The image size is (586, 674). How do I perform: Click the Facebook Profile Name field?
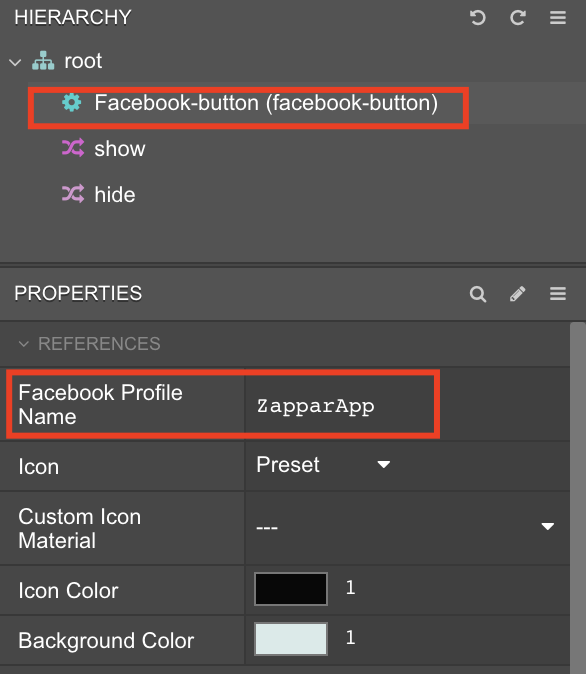pyautogui.click(x=340, y=405)
